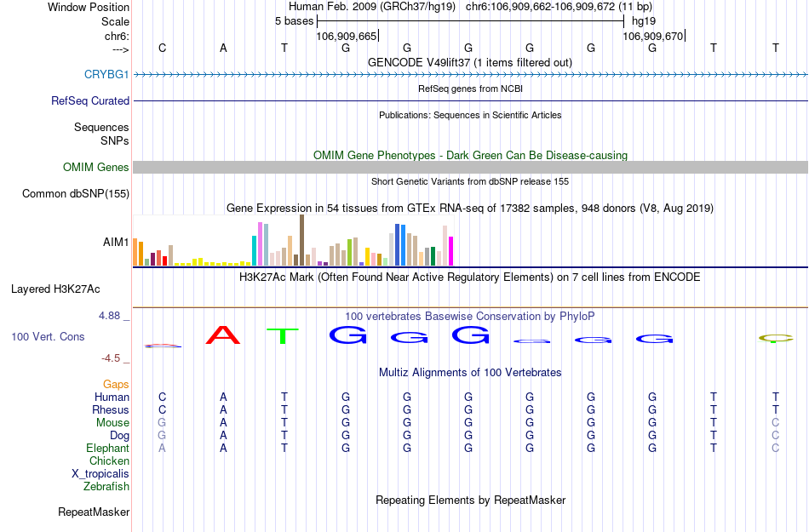809x532 pixels.
Task: Click 'Multiz Alignments of 100 Vertebrates' title
Action: click(470, 373)
